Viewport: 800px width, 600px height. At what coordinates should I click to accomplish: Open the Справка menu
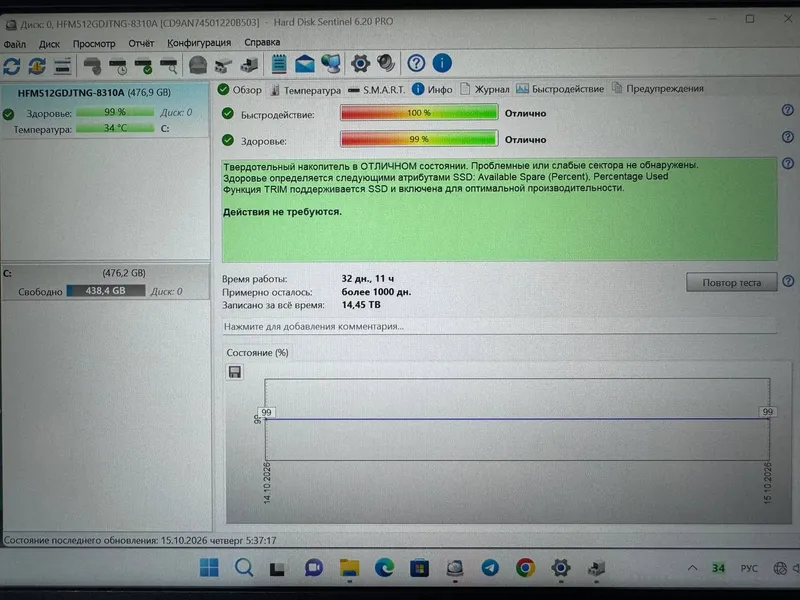pyautogui.click(x=262, y=42)
